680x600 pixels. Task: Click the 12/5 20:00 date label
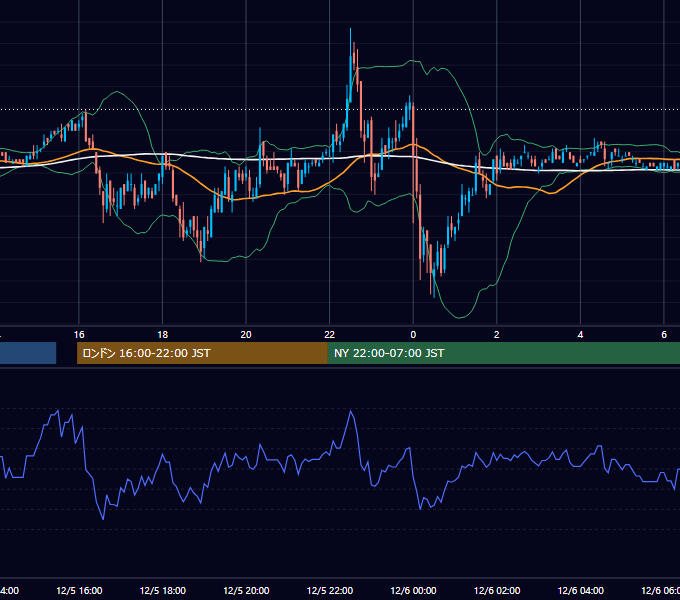[246, 591]
